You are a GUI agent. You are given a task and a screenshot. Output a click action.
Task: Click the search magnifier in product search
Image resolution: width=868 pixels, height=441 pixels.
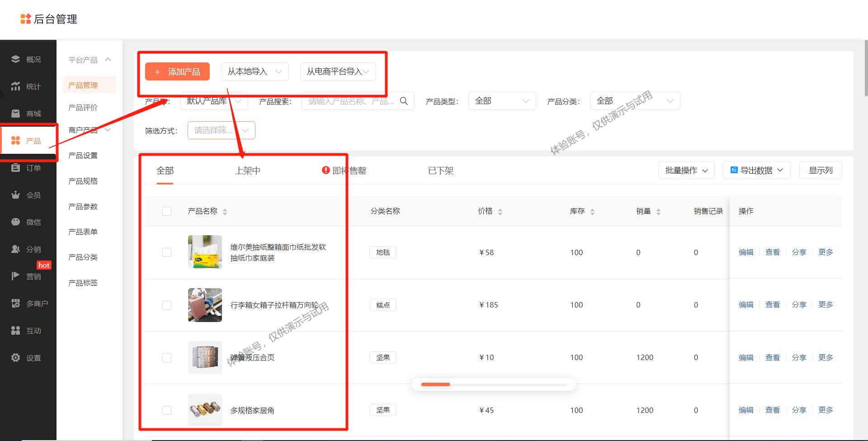click(404, 101)
